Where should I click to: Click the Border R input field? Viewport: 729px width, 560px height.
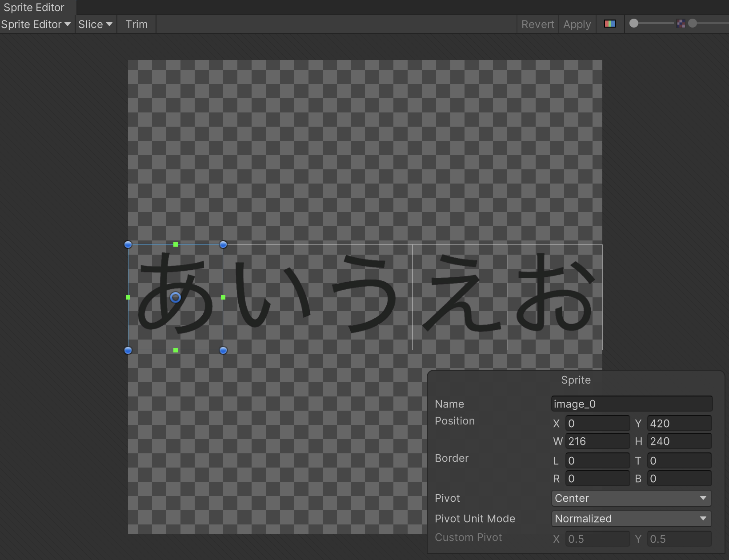pyautogui.click(x=597, y=479)
